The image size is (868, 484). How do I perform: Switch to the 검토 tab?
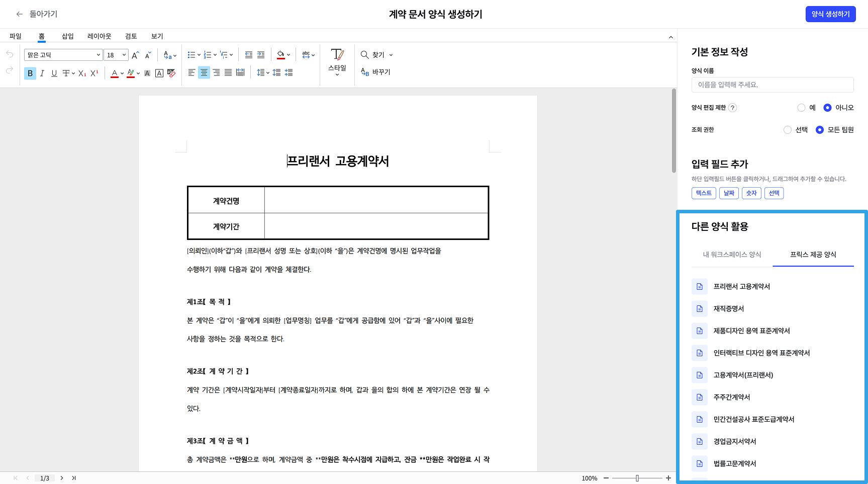(x=131, y=36)
